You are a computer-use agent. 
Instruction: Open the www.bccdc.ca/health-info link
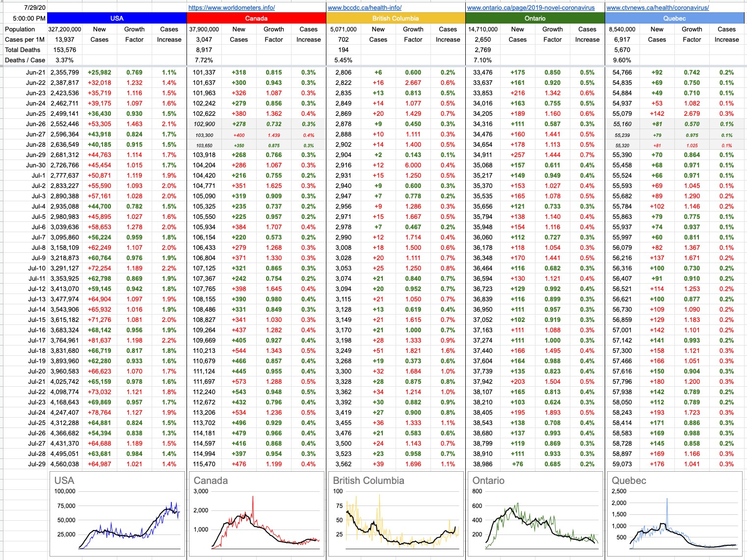click(x=365, y=7)
